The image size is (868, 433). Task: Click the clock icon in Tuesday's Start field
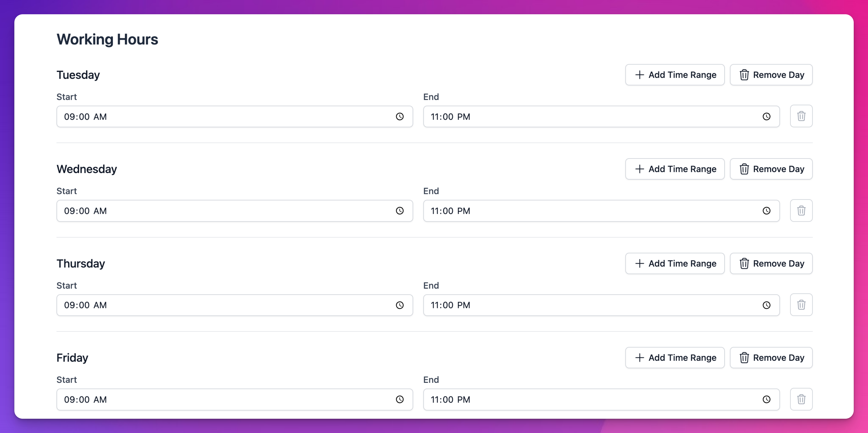tap(400, 116)
